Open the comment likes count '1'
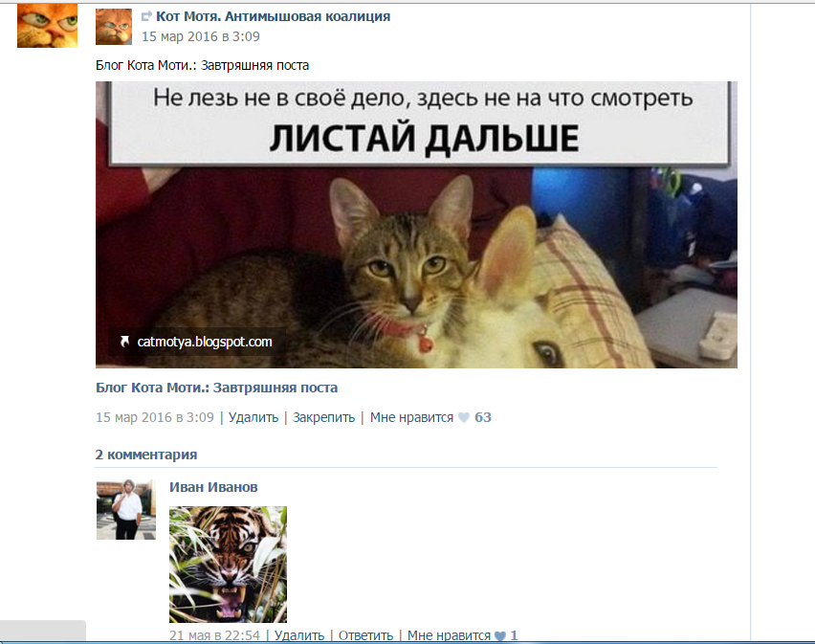The image size is (815, 644). coord(513,634)
